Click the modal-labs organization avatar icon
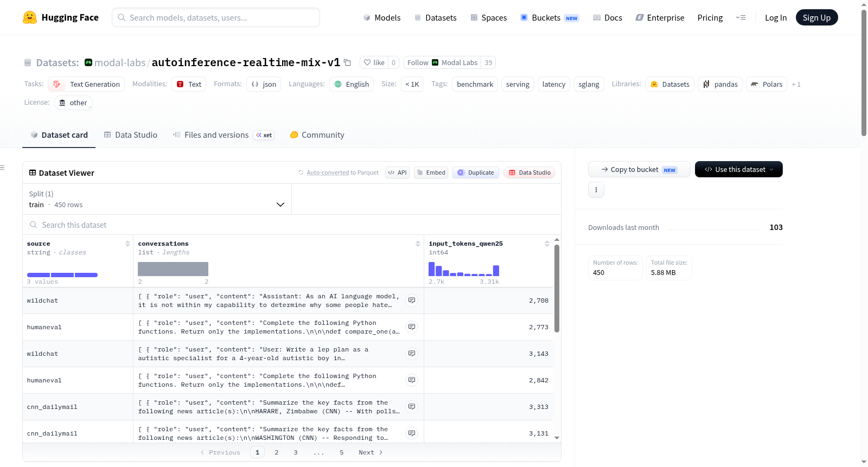This screenshot has height=467, width=868. (x=88, y=62)
